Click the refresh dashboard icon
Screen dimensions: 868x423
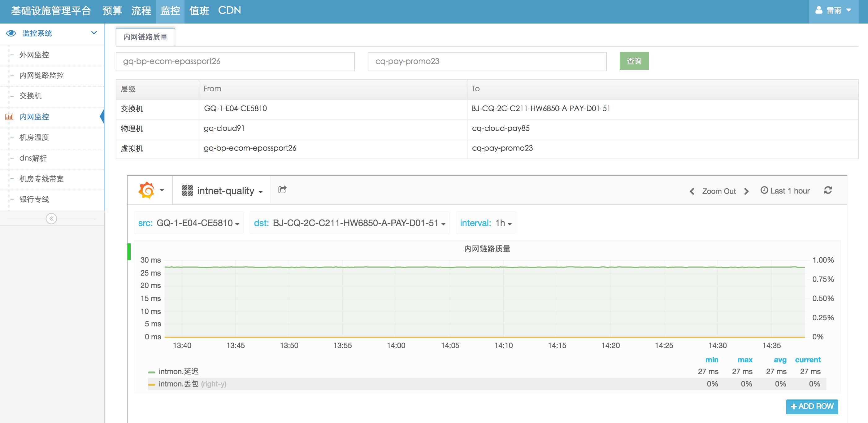click(828, 190)
